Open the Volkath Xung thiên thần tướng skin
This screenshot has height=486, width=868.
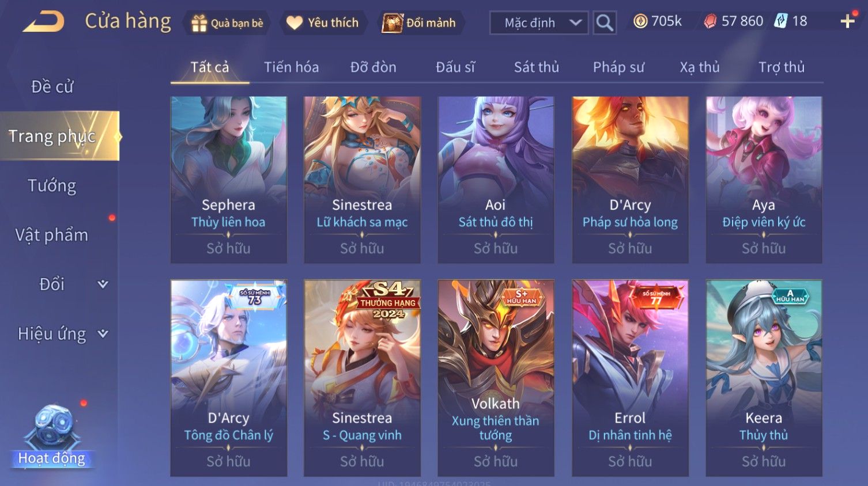496,378
